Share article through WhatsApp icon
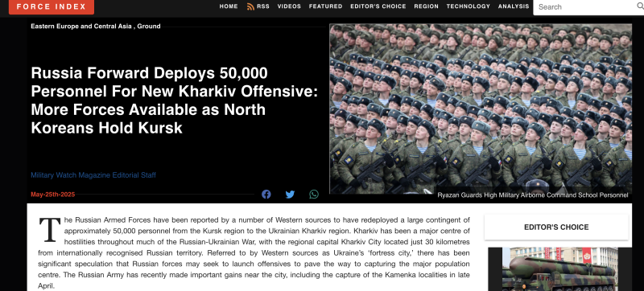The height and width of the screenshot is (291, 644). [x=314, y=195]
